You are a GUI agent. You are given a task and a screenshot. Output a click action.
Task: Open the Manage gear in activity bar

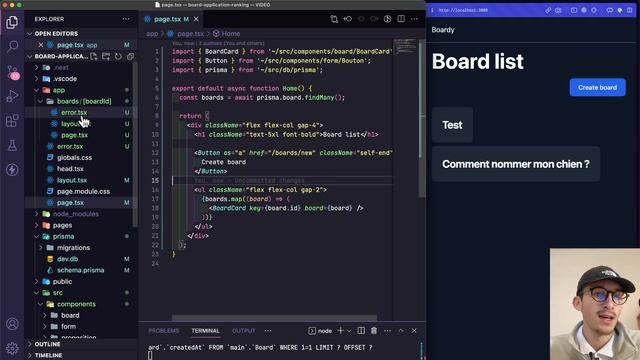12,348
